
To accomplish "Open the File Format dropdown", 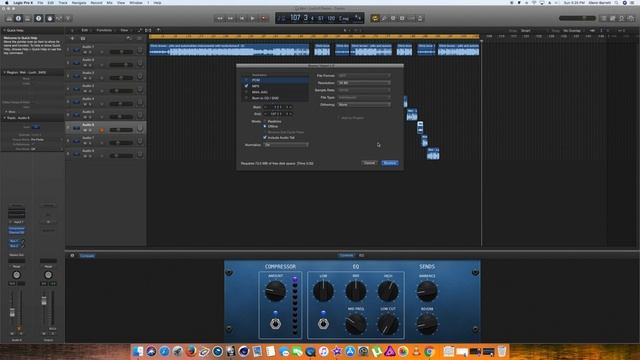I will pyautogui.click(x=364, y=76).
